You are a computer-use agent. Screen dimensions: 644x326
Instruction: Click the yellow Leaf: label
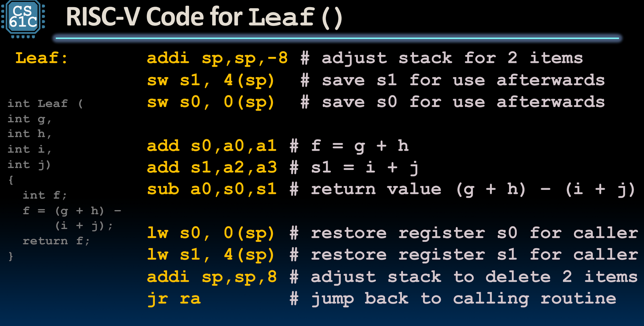[x=42, y=58]
